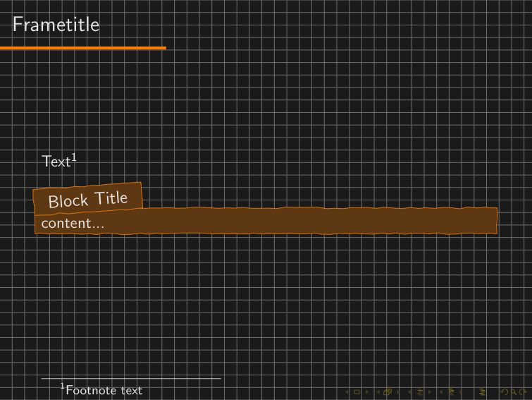
Task: Click the slide navigation rectangle icon
Action: [x=357, y=392]
